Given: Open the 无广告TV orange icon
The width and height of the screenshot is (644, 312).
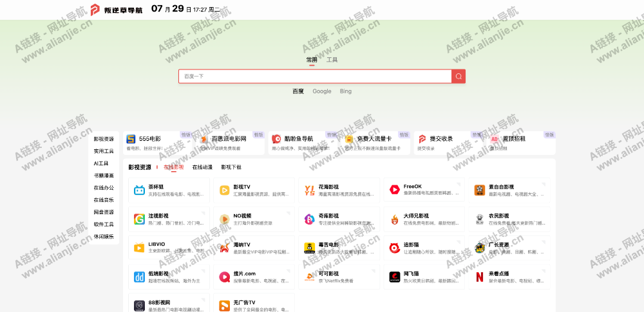Looking at the screenshot, I should (224, 306).
